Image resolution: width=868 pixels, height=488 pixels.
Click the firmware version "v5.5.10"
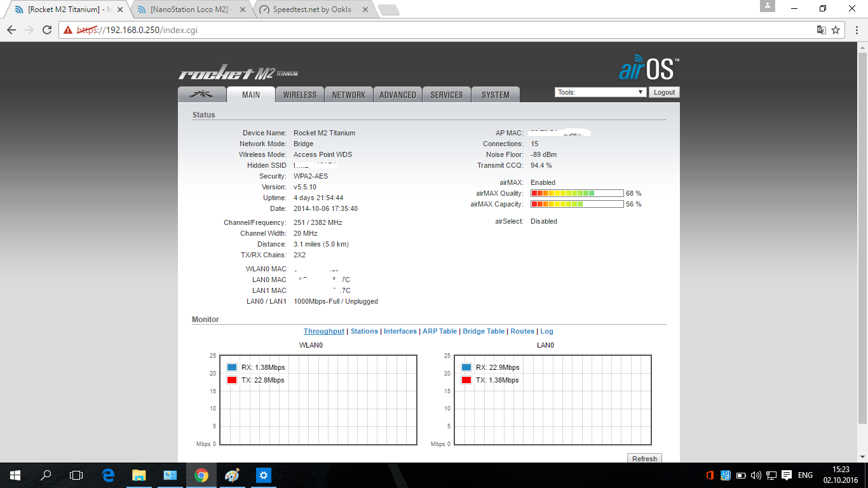(305, 187)
